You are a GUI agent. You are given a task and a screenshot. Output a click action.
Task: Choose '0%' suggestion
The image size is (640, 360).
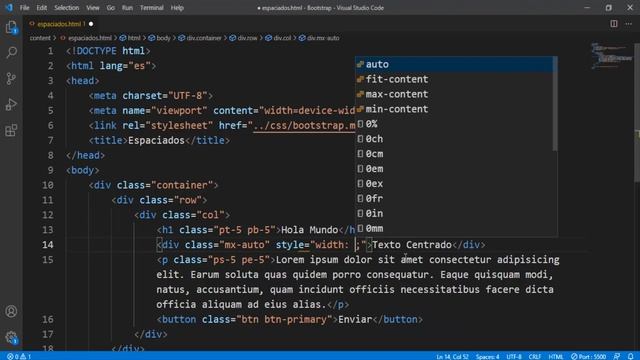(454, 124)
